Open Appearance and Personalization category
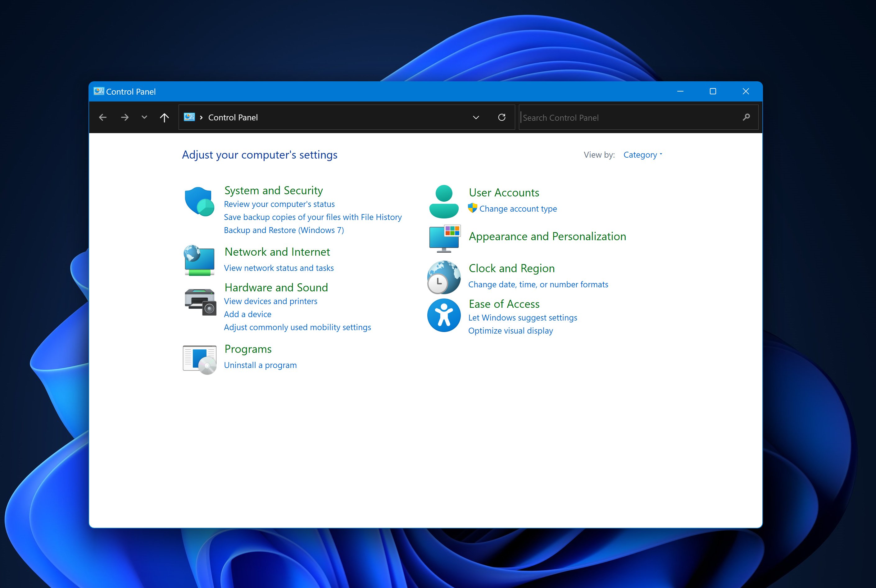 pyautogui.click(x=547, y=236)
